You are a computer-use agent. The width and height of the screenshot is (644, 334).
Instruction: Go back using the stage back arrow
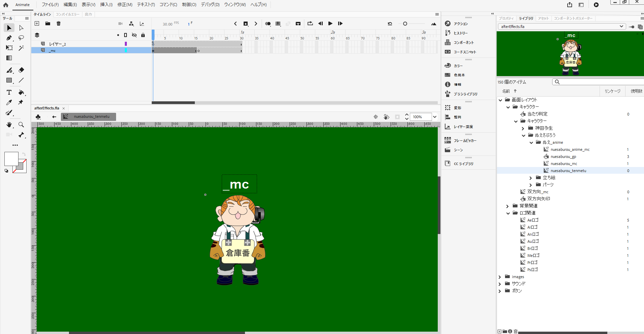[x=54, y=117]
